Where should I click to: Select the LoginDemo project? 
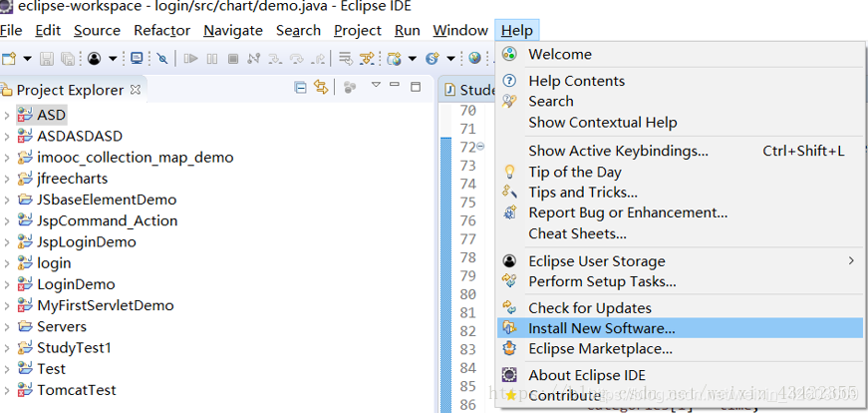(x=76, y=284)
